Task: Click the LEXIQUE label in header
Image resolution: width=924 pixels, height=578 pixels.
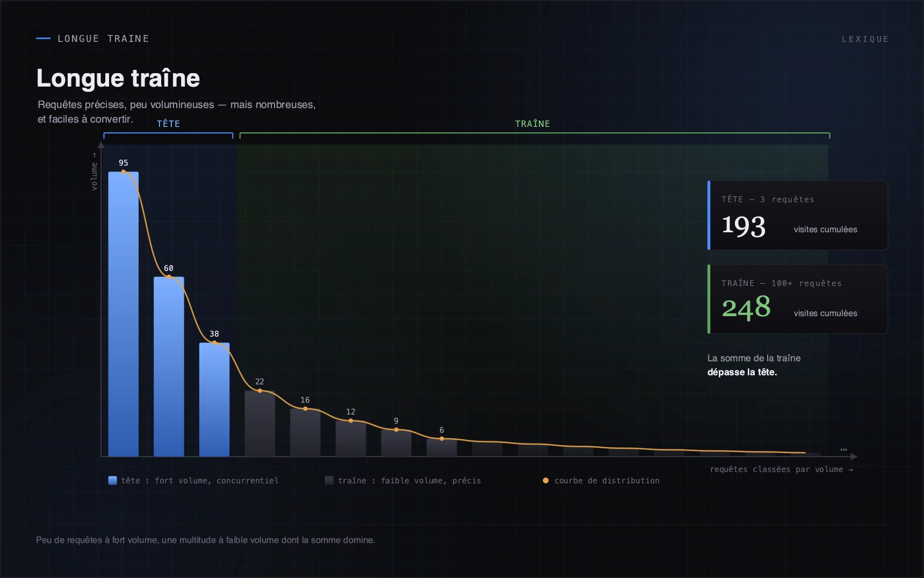Action: point(865,39)
